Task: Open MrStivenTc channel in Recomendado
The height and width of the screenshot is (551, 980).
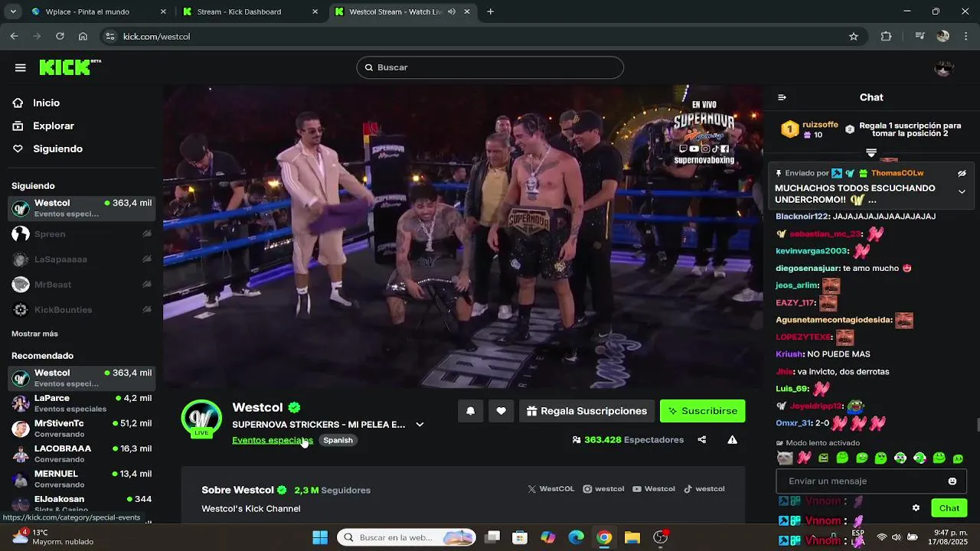Action: coord(82,428)
